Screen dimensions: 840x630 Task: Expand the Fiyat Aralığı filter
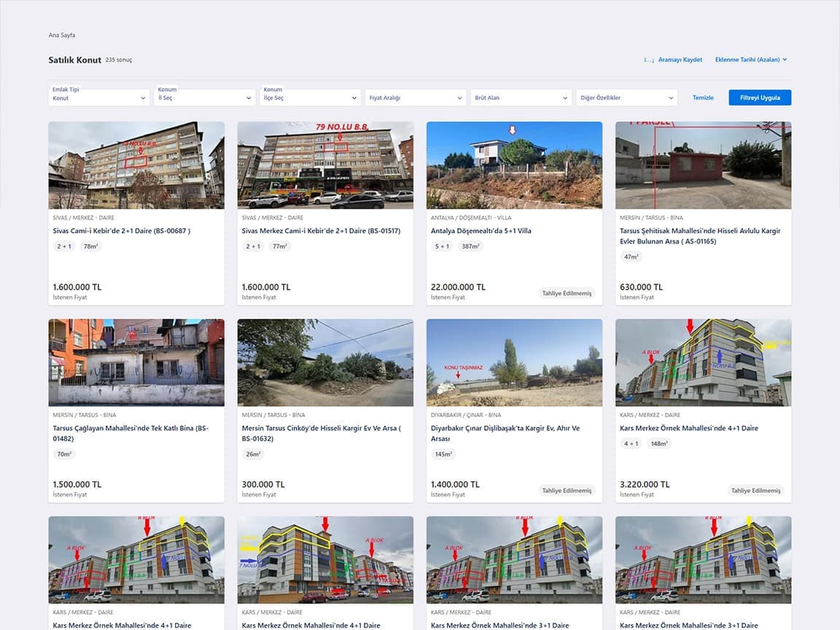[x=415, y=98]
